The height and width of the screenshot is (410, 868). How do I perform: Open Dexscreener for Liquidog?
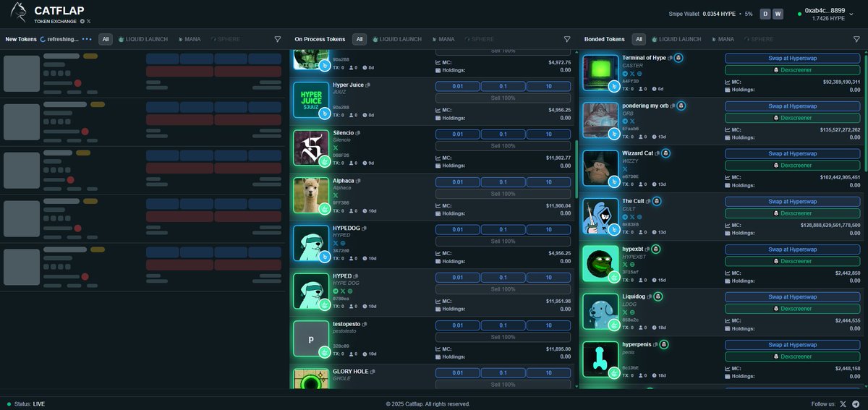(x=793, y=309)
